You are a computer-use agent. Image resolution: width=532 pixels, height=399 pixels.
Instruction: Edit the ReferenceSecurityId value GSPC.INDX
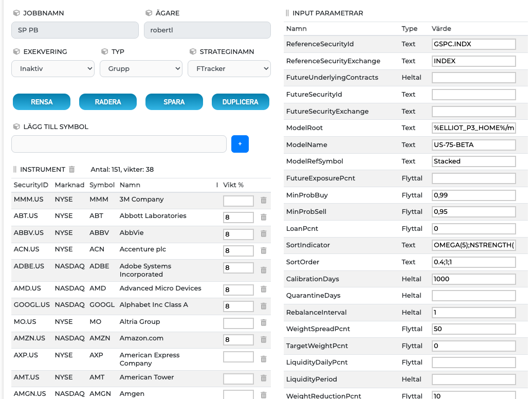[473, 44]
